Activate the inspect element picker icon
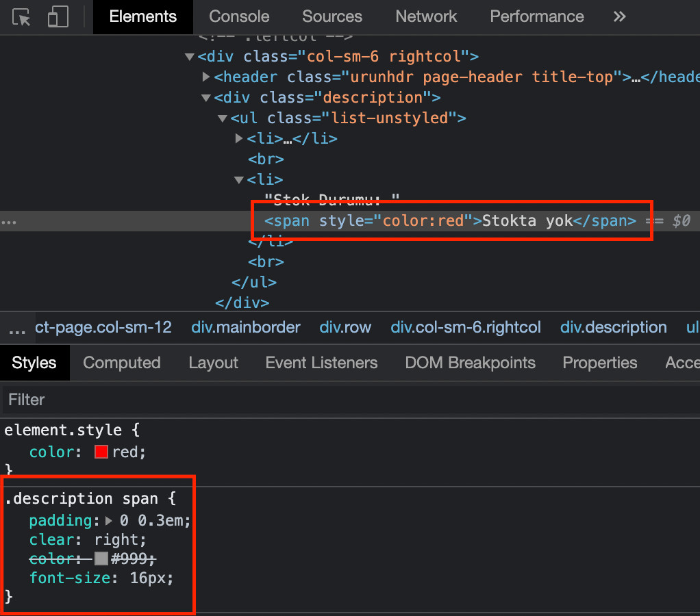 [x=21, y=17]
